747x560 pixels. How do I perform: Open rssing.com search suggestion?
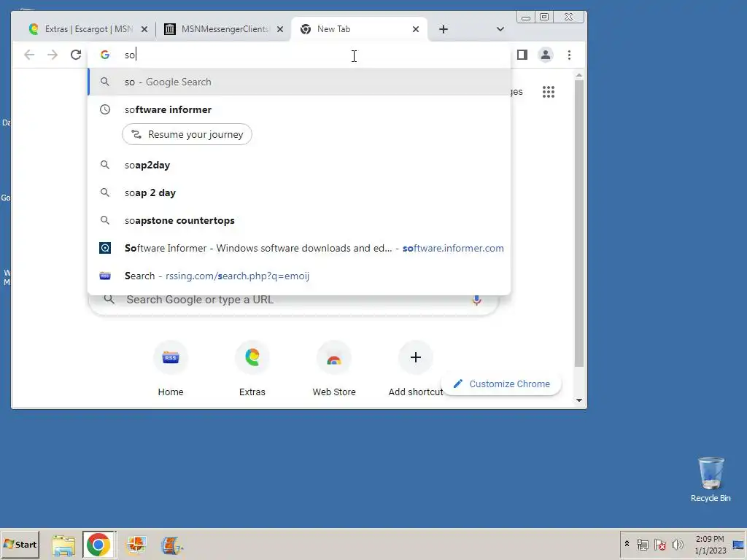tap(299, 276)
